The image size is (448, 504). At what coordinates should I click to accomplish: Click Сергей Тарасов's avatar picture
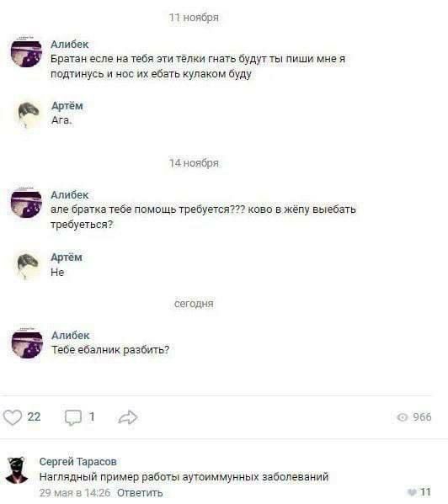point(17,470)
